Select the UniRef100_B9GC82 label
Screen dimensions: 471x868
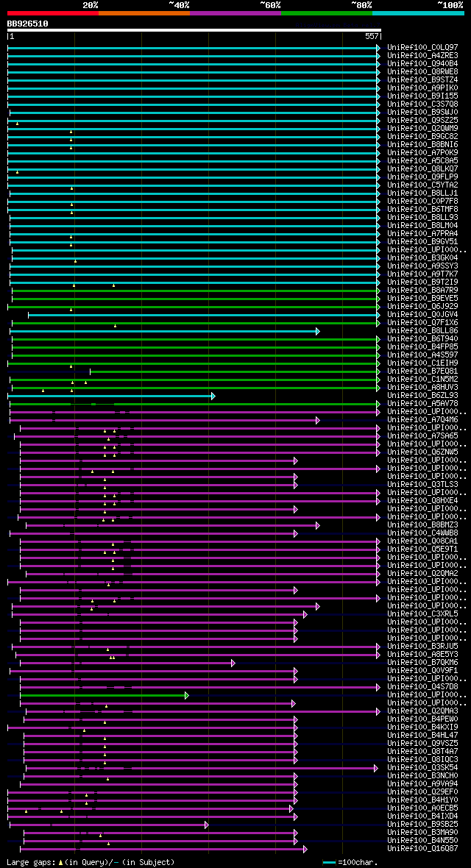[x=422, y=136]
